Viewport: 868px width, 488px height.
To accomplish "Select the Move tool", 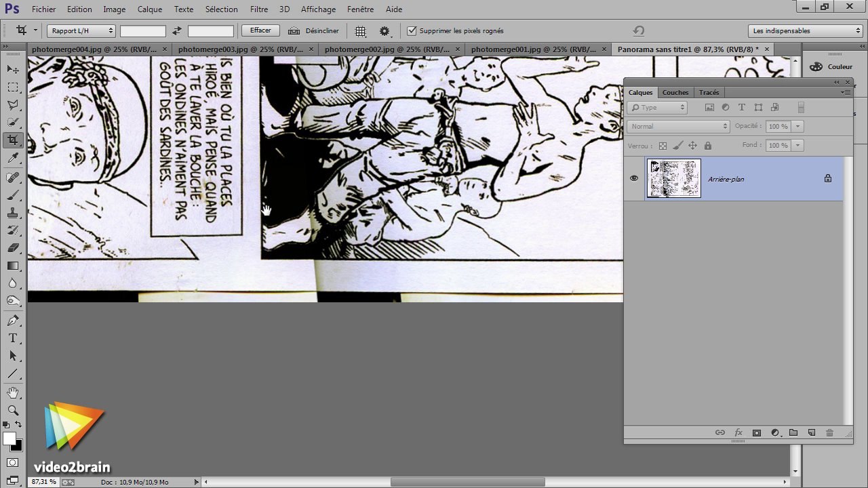I will tap(13, 69).
